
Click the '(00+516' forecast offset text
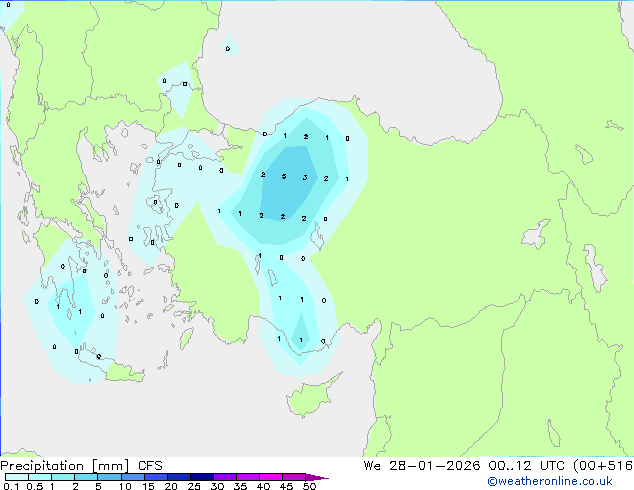[x=603, y=466]
